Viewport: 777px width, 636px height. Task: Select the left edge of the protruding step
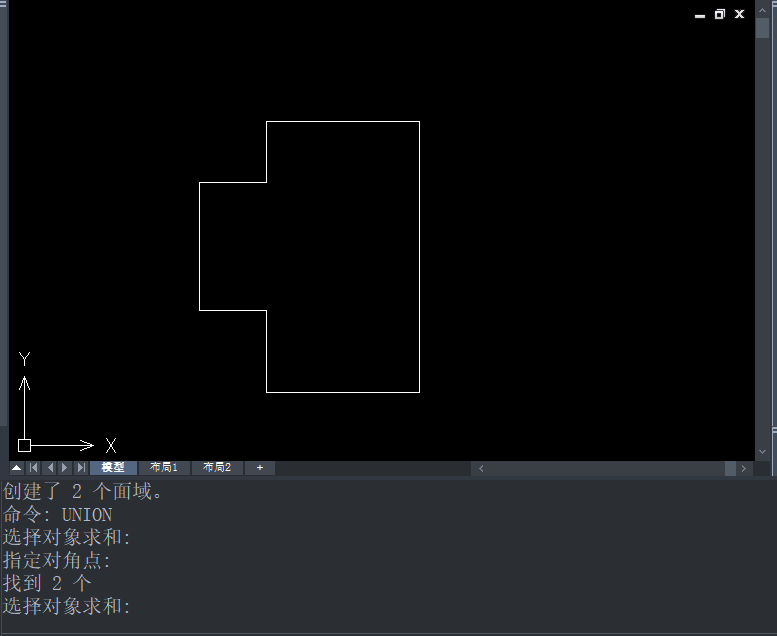[x=199, y=246]
